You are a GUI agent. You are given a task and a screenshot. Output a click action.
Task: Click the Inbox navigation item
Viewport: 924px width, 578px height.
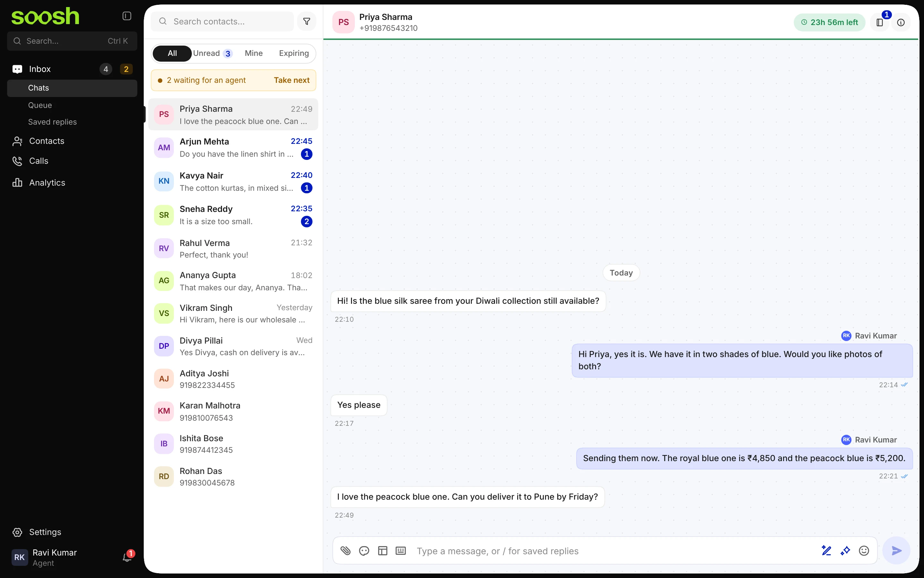pyautogui.click(x=72, y=69)
